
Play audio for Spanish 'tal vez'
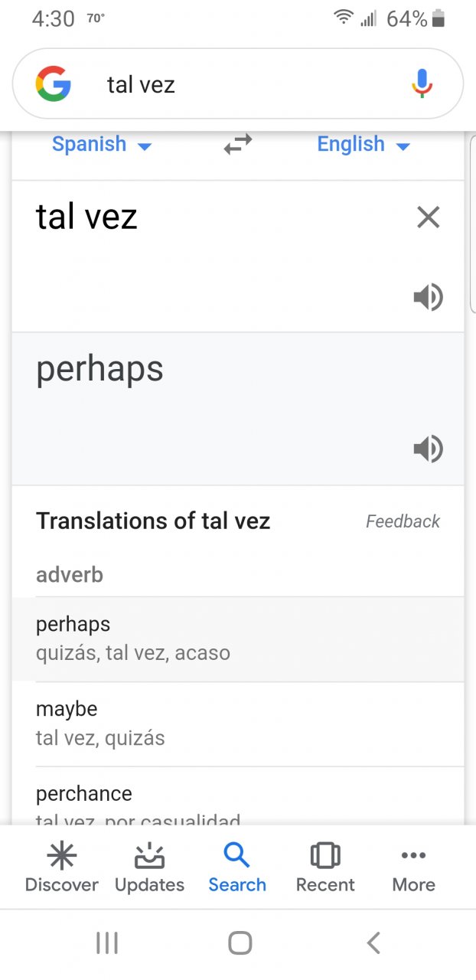428,297
